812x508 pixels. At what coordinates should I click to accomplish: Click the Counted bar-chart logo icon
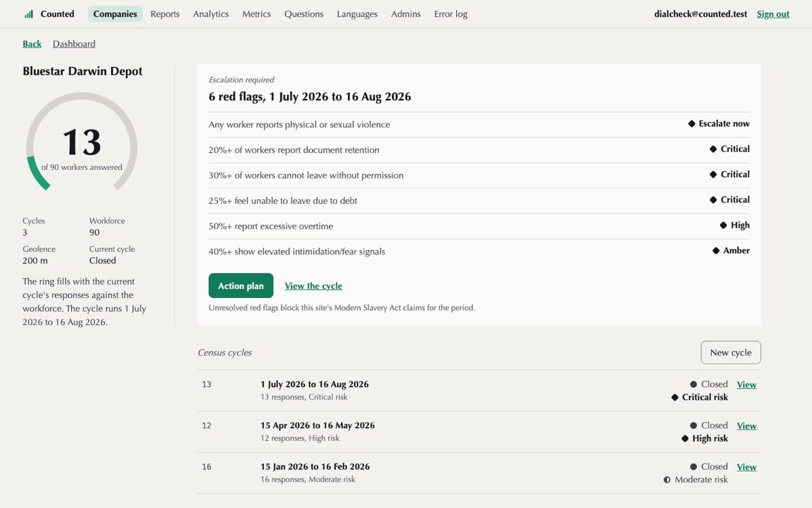click(28, 14)
